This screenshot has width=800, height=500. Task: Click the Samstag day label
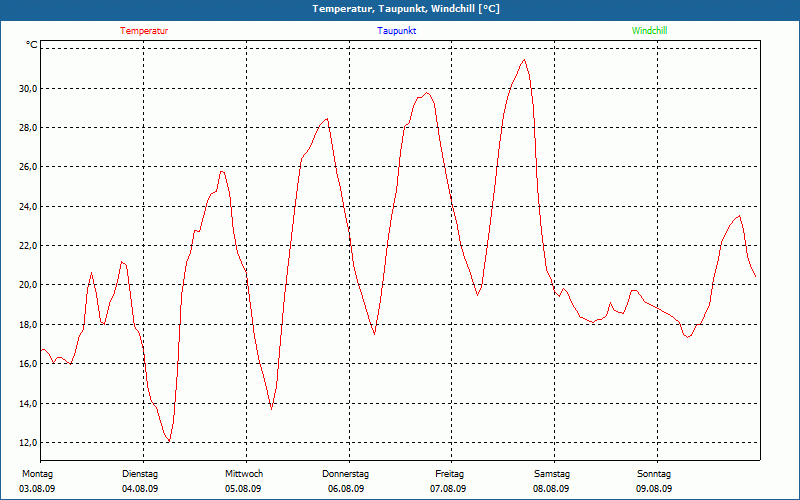pyautogui.click(x=552, y=474)
